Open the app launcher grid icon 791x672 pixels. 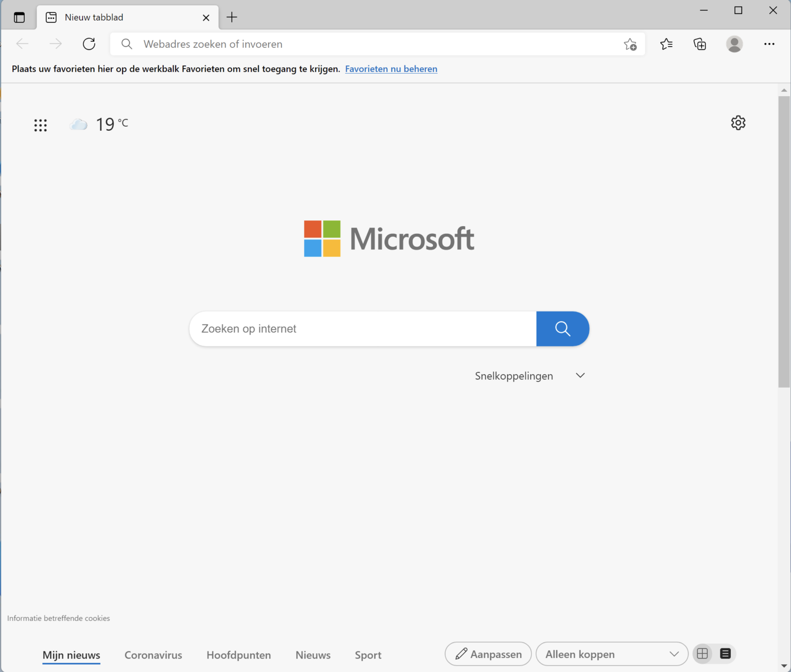tap(41, 125)
